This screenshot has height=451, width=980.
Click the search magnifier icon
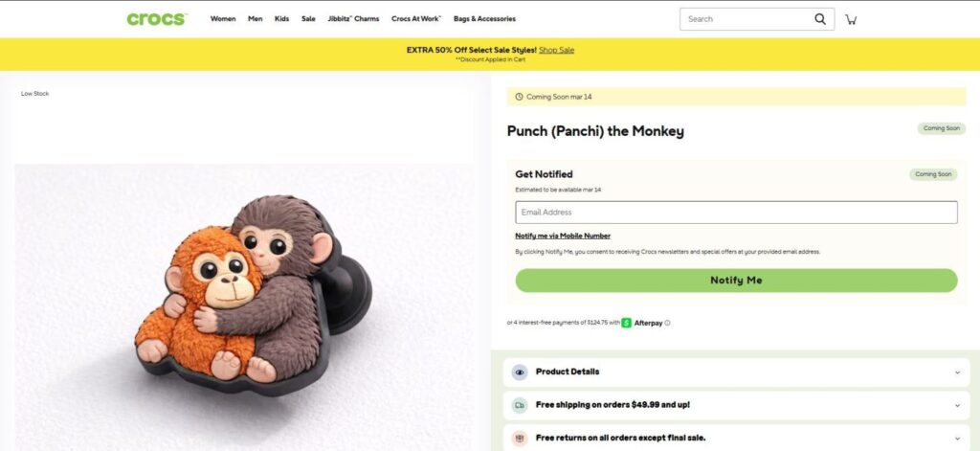tap(820, 19)
